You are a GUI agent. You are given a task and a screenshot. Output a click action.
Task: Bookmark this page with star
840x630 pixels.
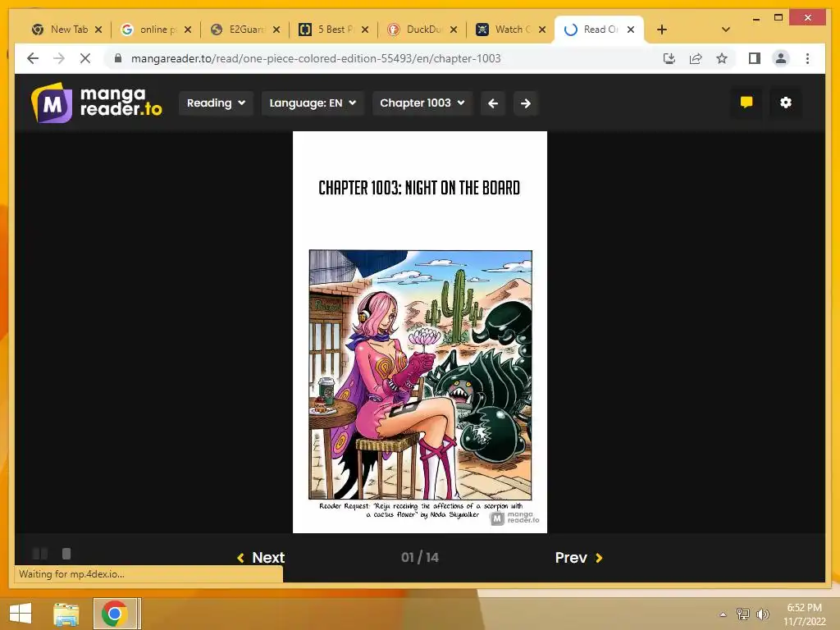pyautogui.click(x=722, y=58)
